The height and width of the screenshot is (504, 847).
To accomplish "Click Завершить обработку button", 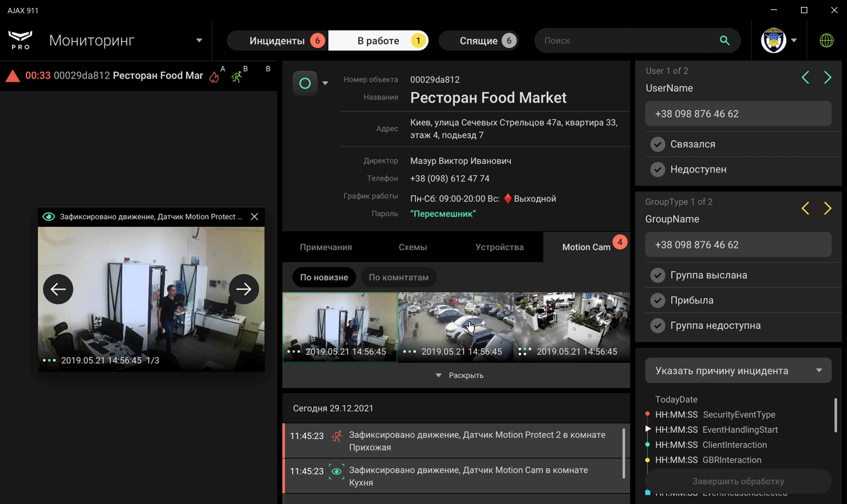I will pos(738,481).
